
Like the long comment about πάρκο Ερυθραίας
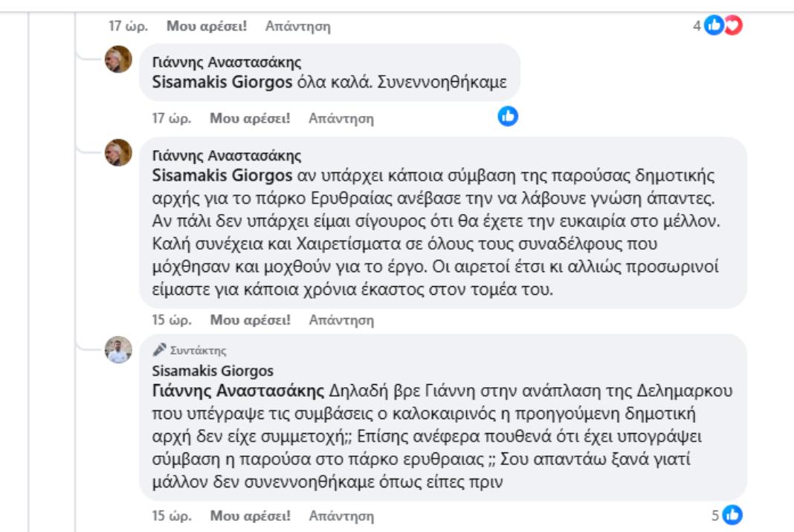click(250, 320)
